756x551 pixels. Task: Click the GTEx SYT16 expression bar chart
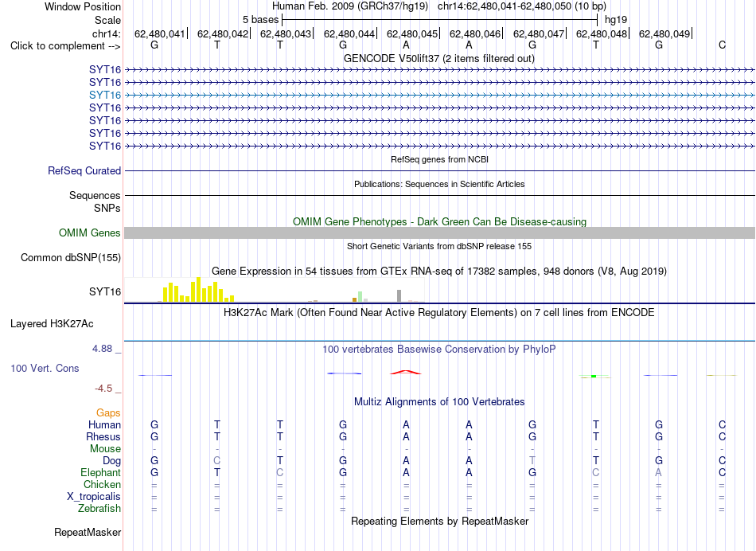tap(274, 290)
